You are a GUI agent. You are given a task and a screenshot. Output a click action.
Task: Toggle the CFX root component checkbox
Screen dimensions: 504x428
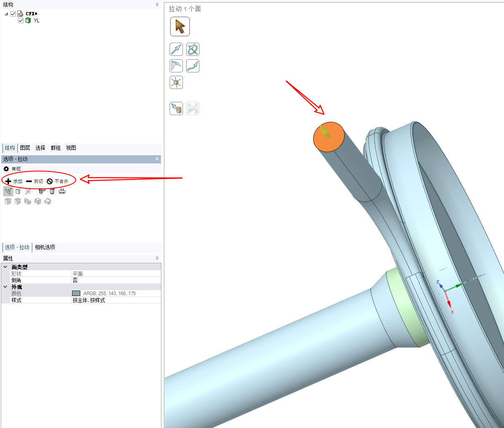13,14
